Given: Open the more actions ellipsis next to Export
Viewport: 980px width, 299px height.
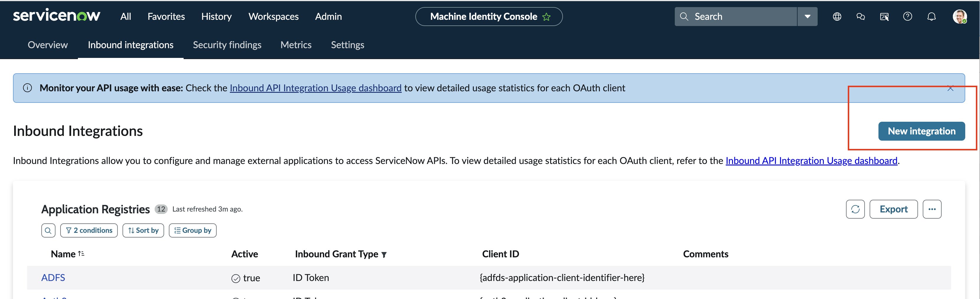Looking at the screenshot, I should tap(932, 209).
